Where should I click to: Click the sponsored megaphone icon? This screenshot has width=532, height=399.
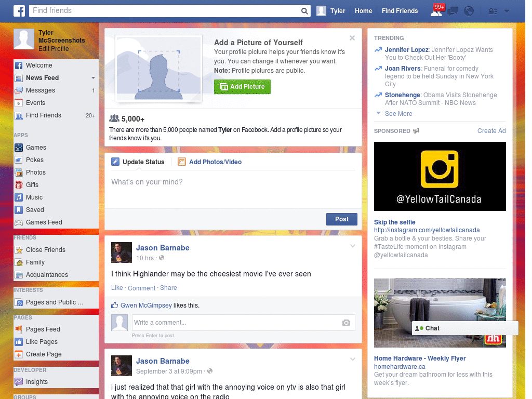[x=416, y=130]
